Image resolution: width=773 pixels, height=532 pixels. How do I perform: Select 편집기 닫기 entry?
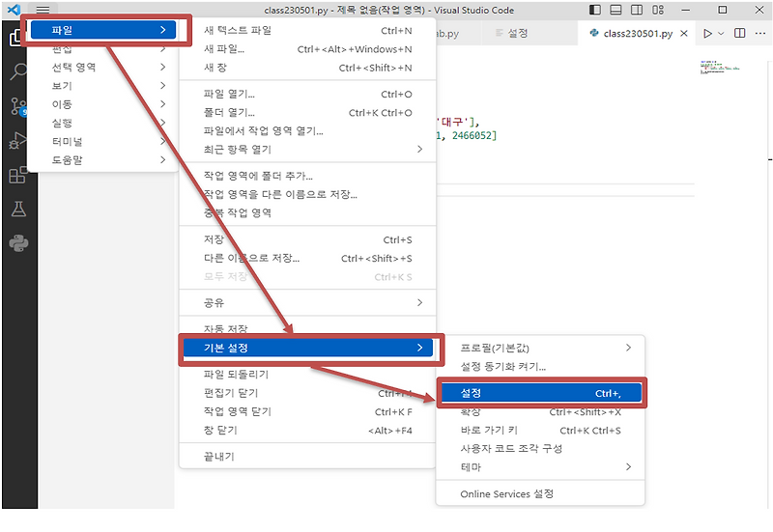pyautogui.click(x=307, y=393)
